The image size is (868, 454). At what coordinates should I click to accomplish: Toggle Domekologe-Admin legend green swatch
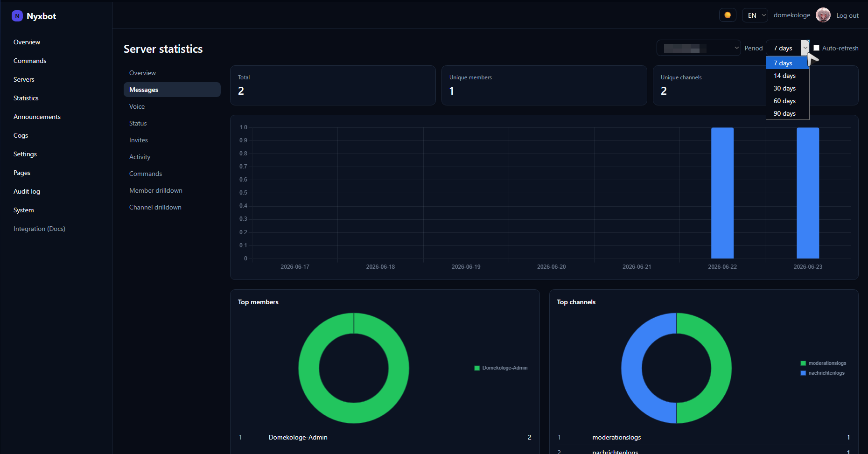tap(477, 368)
